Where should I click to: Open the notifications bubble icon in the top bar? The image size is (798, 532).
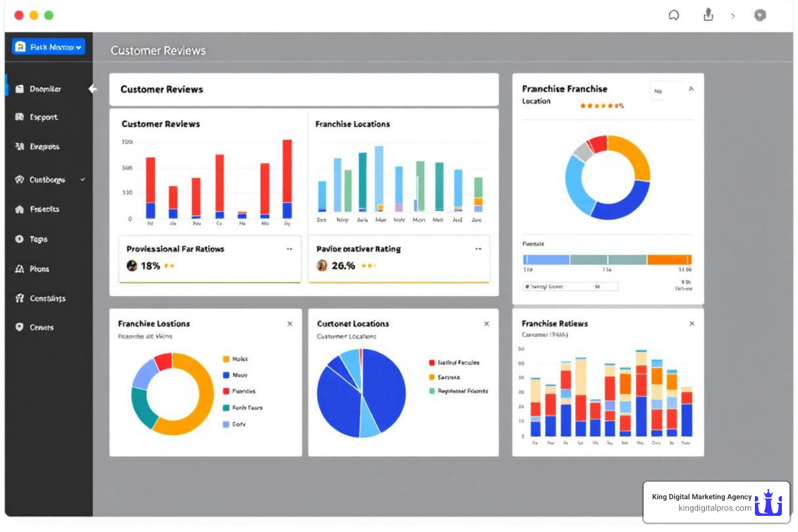pyautogui.click(x=674, y=15)
